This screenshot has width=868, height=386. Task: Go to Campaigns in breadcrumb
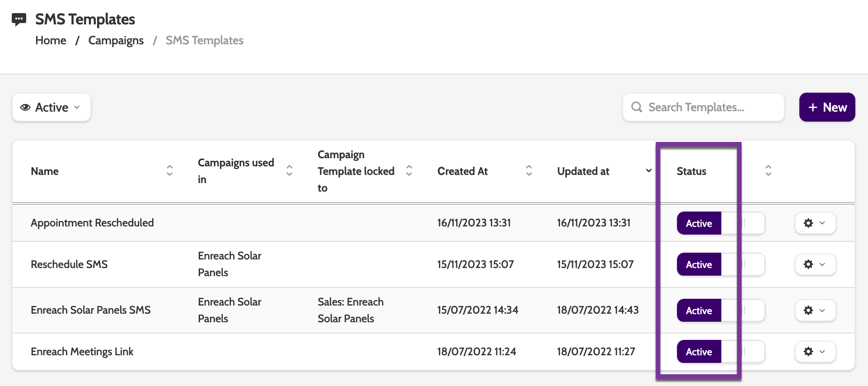[116, 40]
